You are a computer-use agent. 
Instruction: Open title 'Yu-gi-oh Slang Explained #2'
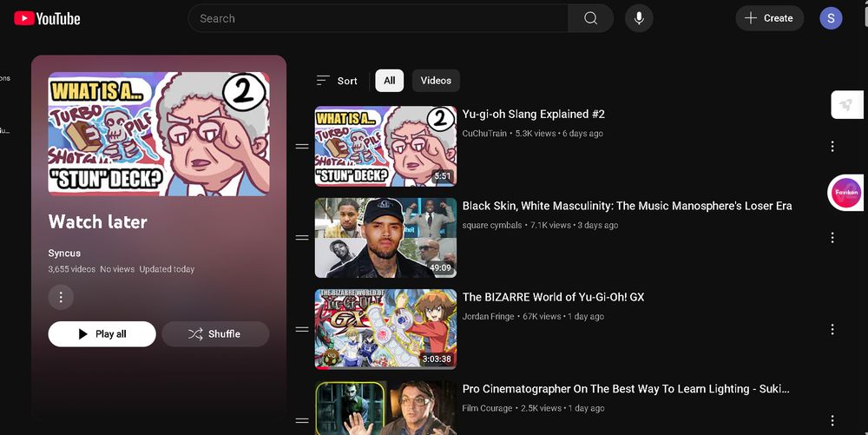(534, 115)
